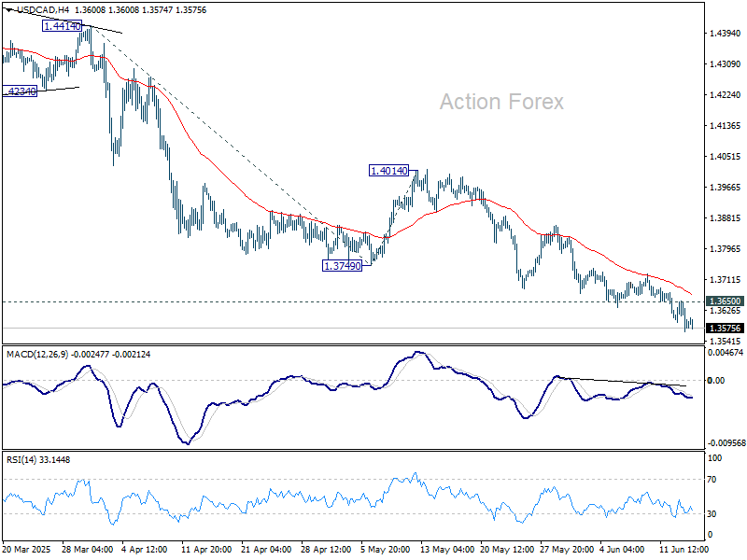This screenshot has height=560, width=747.
Task: Click the chart menu triangle beside USDCAD
Action: tap(7, 10)
